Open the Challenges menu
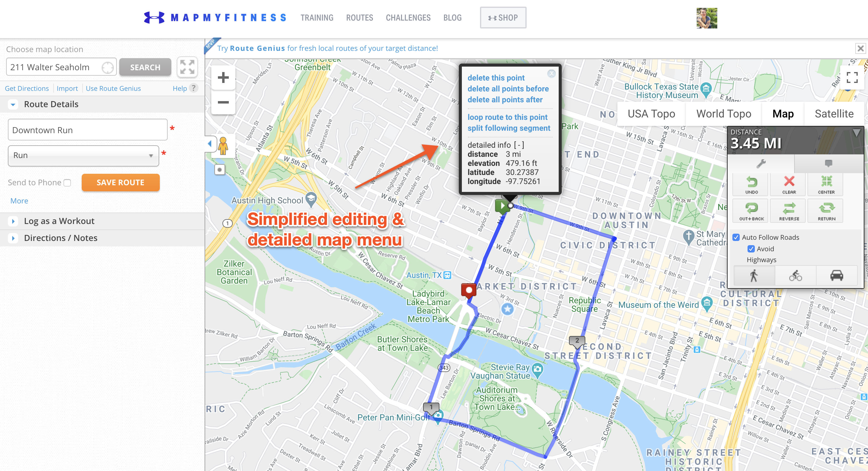The height and width of the screenshot is (471, 868). tap(408, 18)
